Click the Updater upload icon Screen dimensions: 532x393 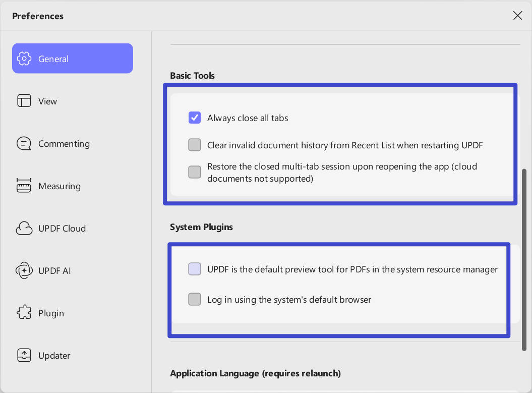coord(24,356)
